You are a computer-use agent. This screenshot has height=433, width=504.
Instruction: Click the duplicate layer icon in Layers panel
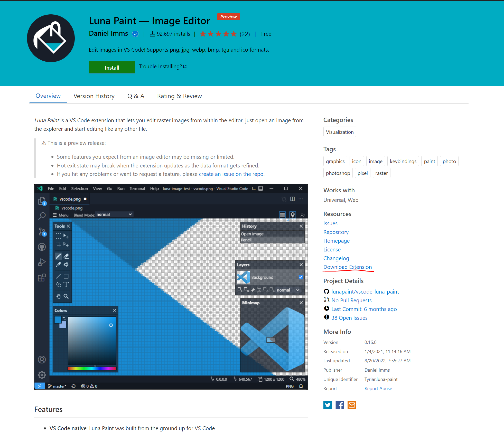pos(253,290)
